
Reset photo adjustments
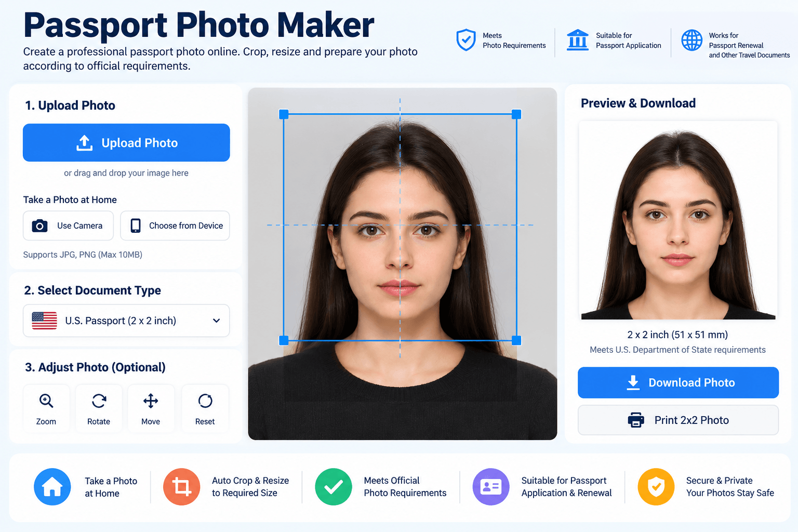tap(205, 409)
